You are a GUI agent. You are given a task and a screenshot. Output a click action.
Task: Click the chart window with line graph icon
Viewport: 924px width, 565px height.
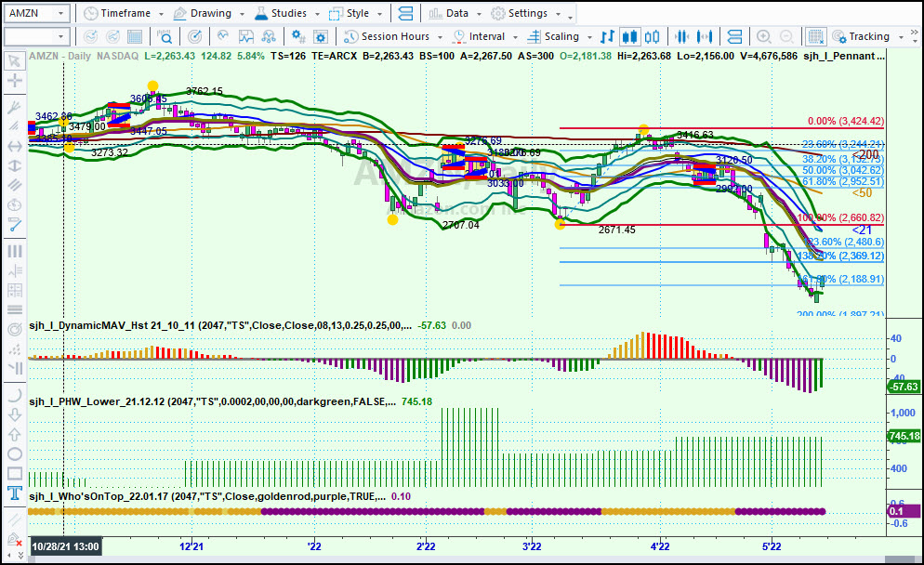245,36
